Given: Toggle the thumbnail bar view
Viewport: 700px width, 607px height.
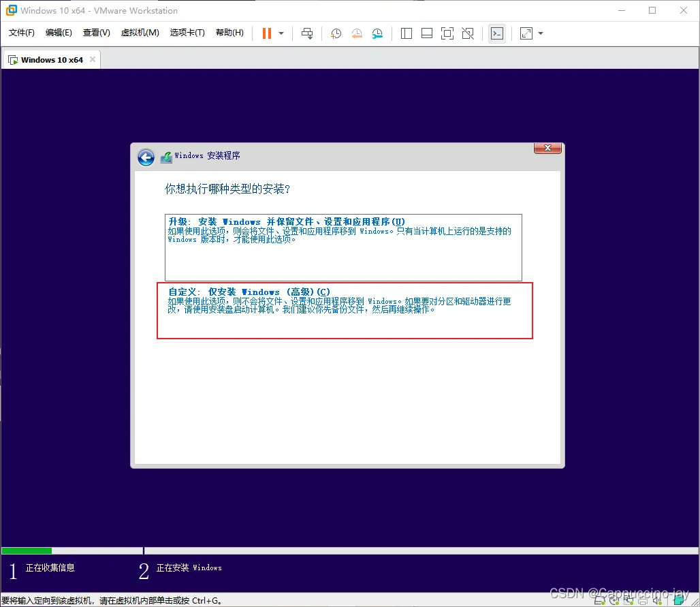Looking at the screenshot, I should tap(427, 33).
